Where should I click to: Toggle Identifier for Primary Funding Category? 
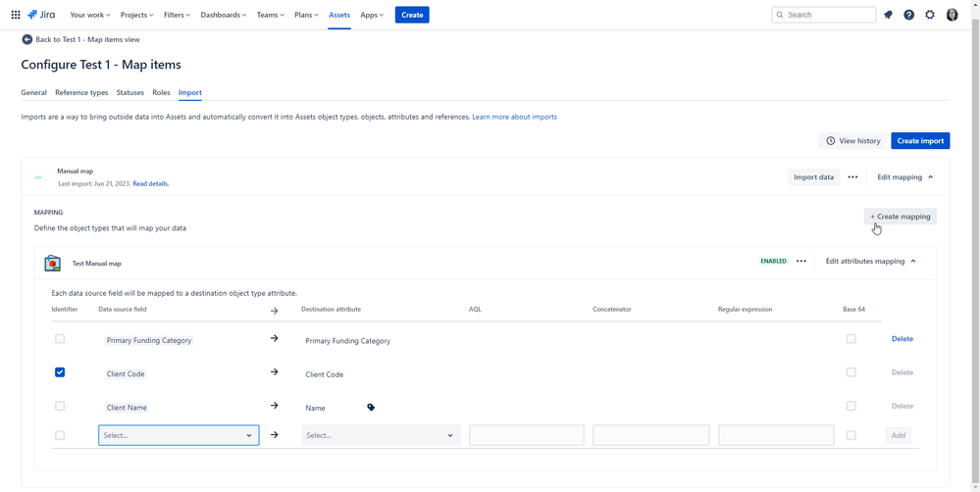60,338
